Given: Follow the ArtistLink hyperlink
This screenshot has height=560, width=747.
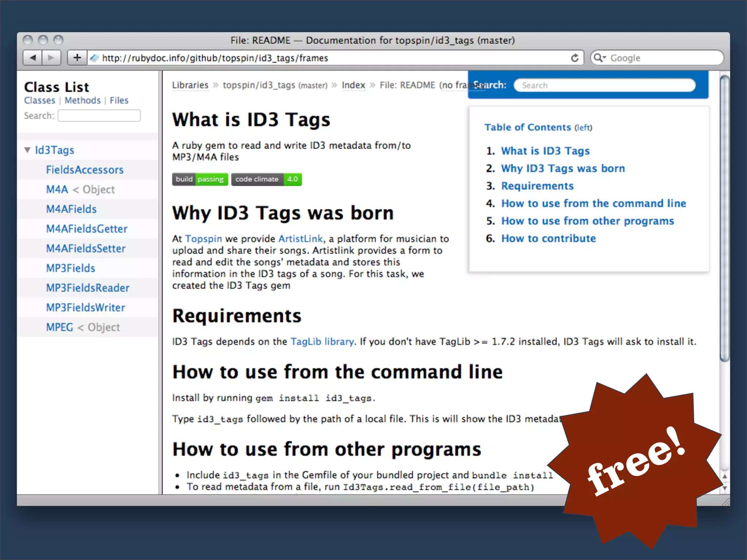Looking at the screenshot, I should coord(300,238).
